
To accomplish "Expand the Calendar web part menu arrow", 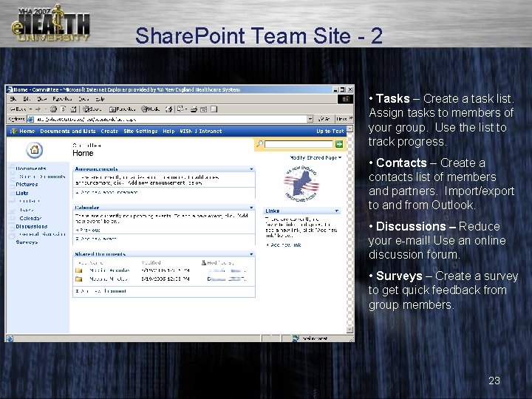I will pos(251,208).
